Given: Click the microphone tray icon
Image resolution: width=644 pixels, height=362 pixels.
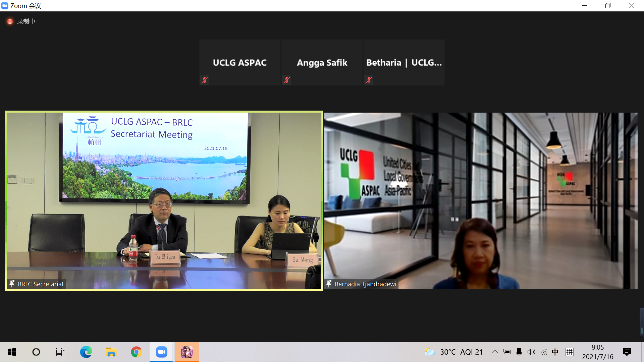Looking at the screenshot, I should point(519,352).
